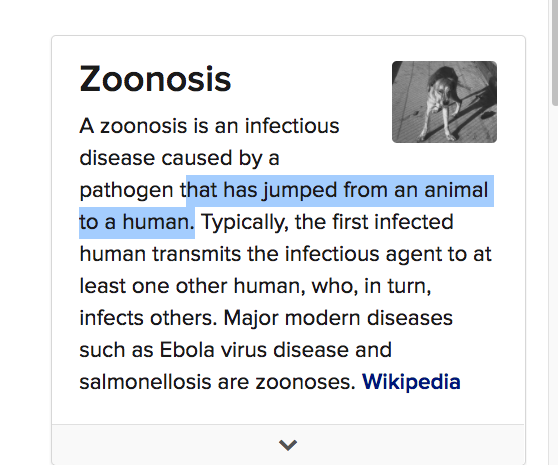Open the Wikipedia source link
Screen dimensions: 558x465
pyautogui.click(x=411, y=382)
